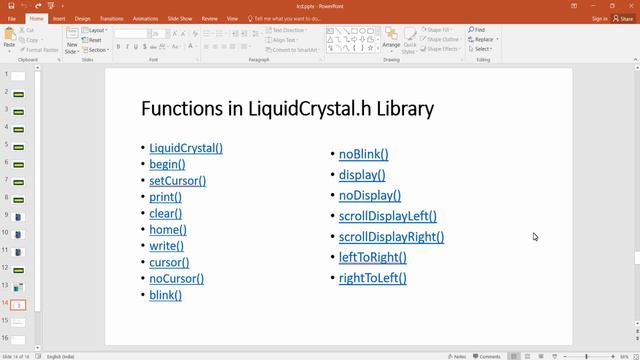The image size is (640, 360).
Task: Switch to the Design tab
Action: tap(82, 19)
